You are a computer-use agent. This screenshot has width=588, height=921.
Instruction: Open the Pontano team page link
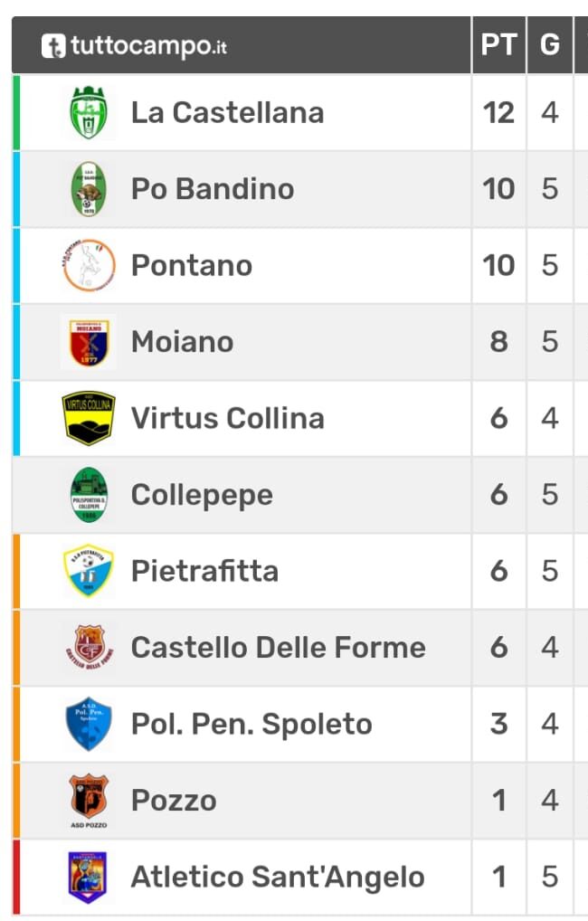coord(192,265)
